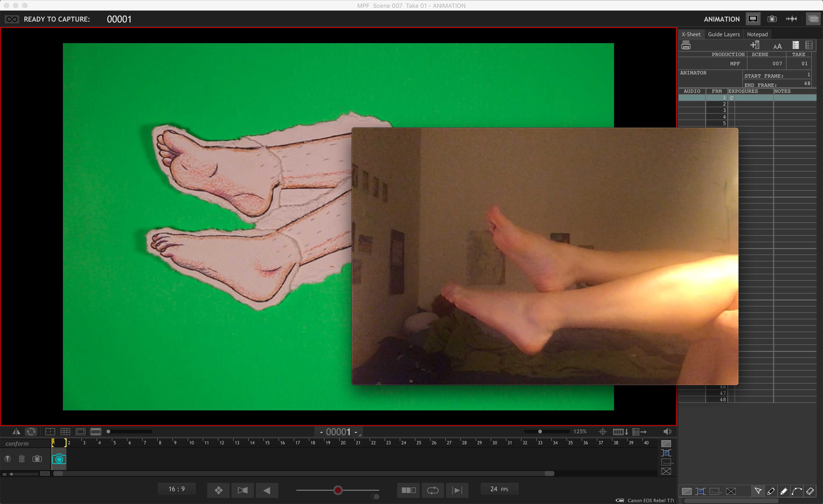Print the X-Sheet via printer icon

686,45
